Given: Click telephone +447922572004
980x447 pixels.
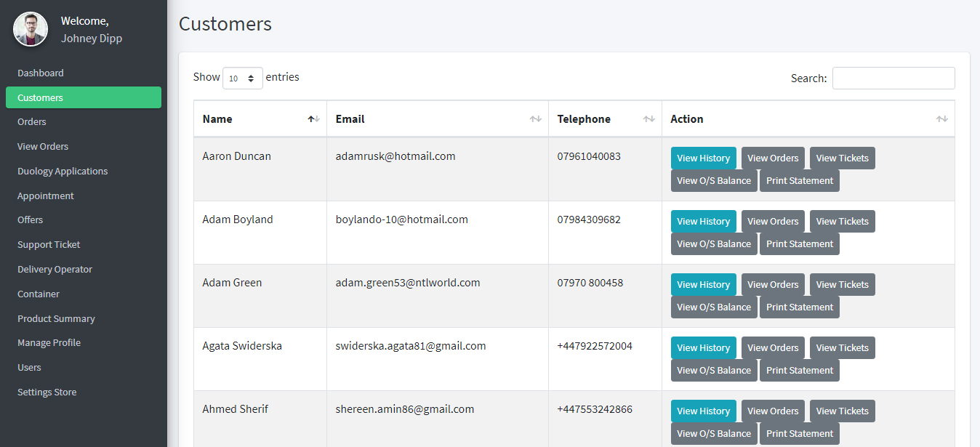Looking at the screenshot, I should (595, 346).
